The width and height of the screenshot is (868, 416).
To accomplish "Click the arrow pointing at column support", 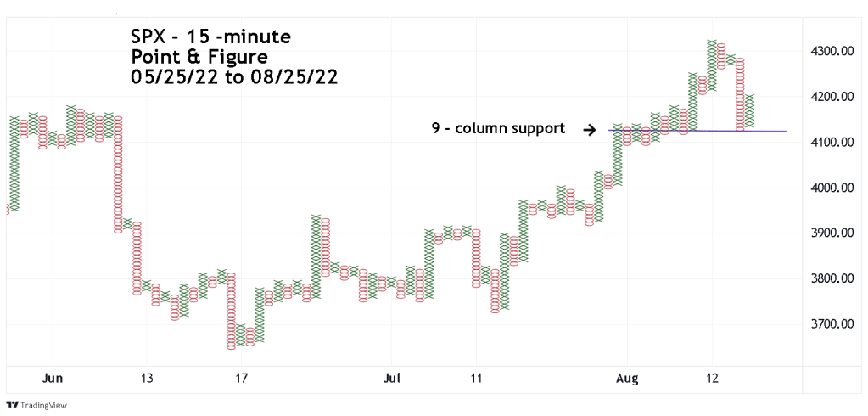I will [x=589, y=129].
